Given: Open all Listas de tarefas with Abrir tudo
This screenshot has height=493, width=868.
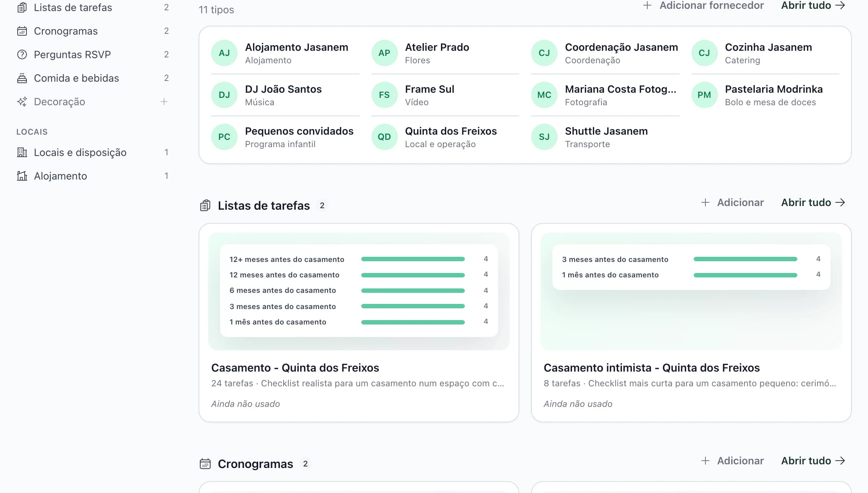Looking at the screenshot, I should pyautogui.click(x=813, y=202).
